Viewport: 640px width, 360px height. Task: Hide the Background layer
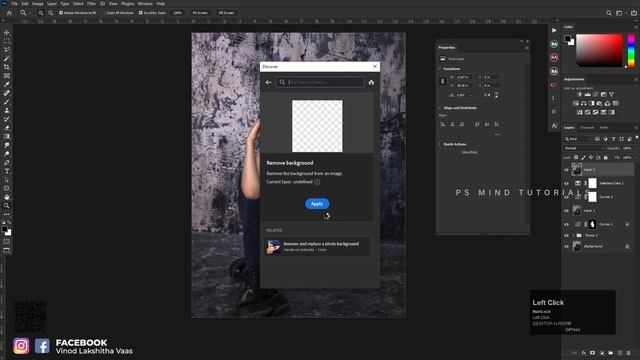point(566,247)
